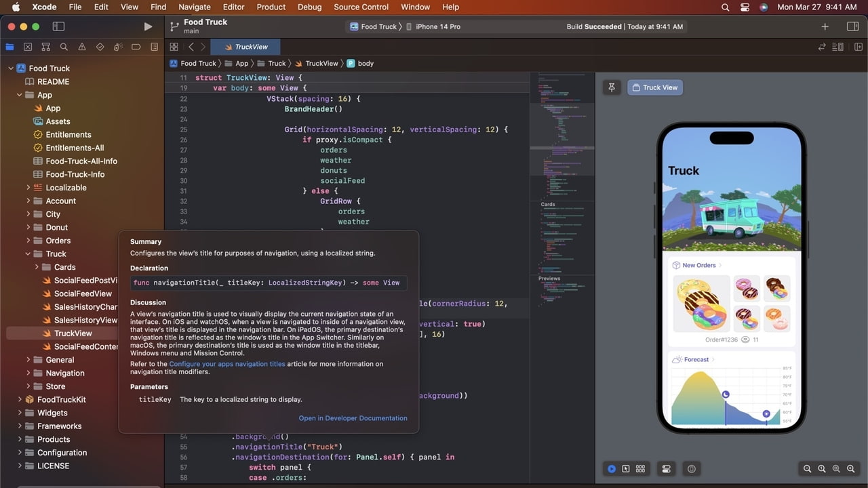Screen dimensions: 868x488
Task: Show the Breakpoint navigator
Action: tap(136, 47)
